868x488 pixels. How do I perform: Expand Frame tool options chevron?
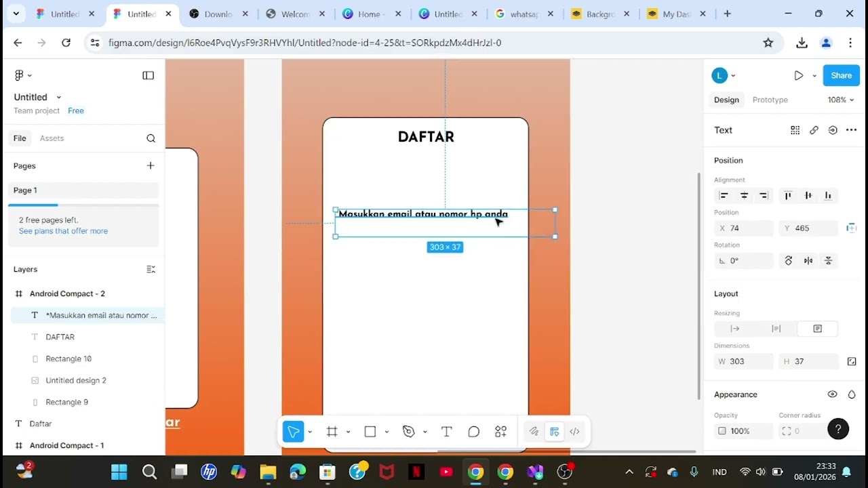tap(348, 432)
